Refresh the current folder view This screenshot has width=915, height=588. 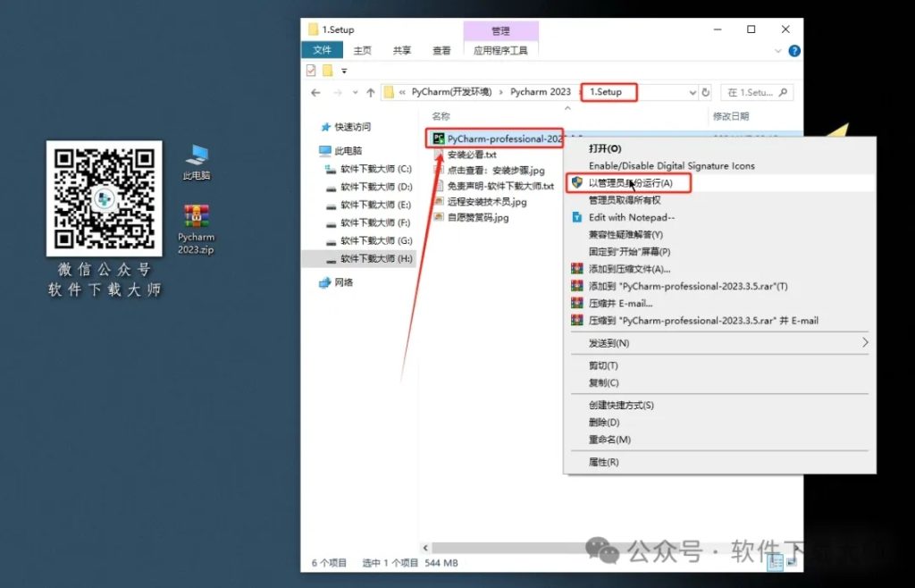coord(705,92)
